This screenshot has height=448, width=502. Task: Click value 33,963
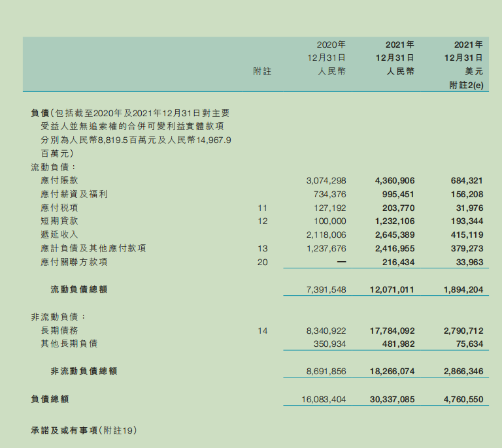pos(469,263)
